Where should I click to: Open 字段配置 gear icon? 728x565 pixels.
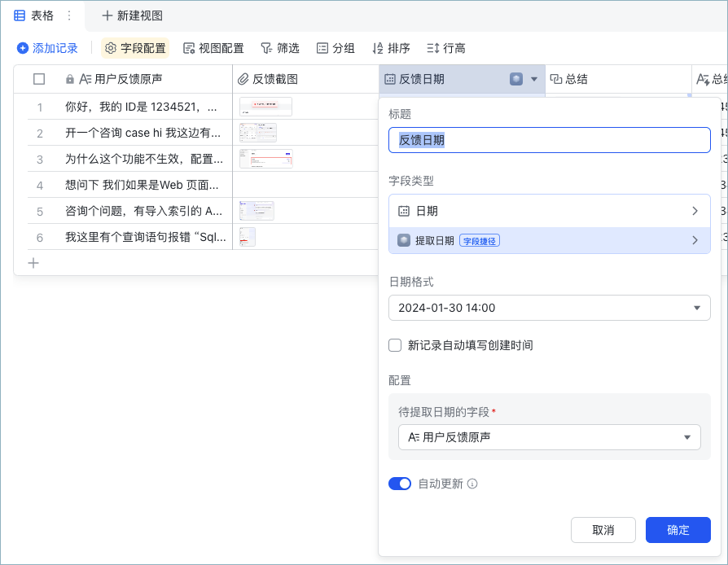click(111, 48)
